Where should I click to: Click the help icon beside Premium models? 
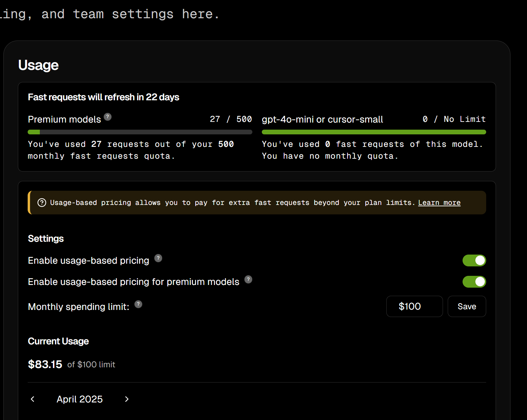coord(108,117)
